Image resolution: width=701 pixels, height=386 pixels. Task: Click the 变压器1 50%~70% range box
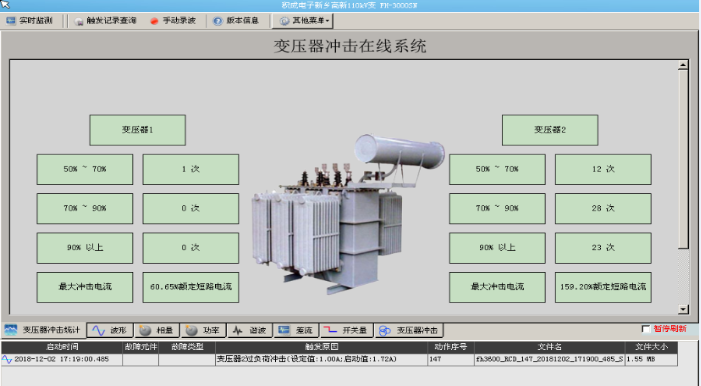coord(85,170)
